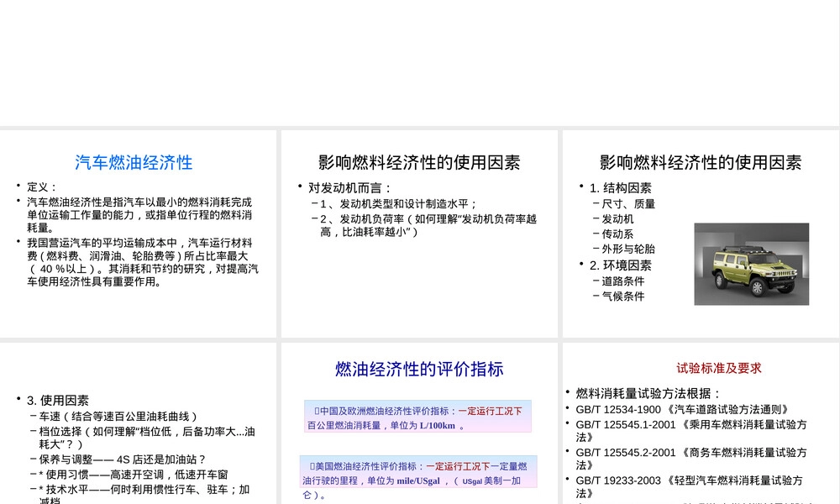The width and height of the screenshot is (840, 504).
Task: Click the GB/T 125545.1-2001 乘用车 line
Action: (x=691, y=431)
